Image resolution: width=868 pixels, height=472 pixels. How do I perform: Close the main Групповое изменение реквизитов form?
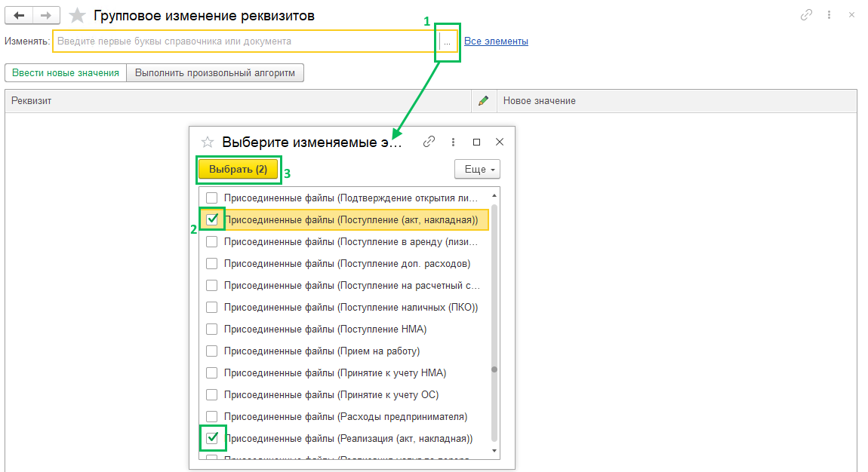click(x=851, y=15)
